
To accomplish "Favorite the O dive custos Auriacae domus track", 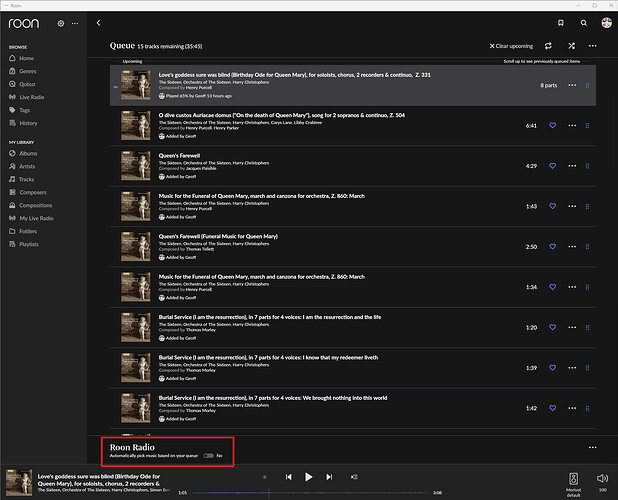I will pos(553,126).
